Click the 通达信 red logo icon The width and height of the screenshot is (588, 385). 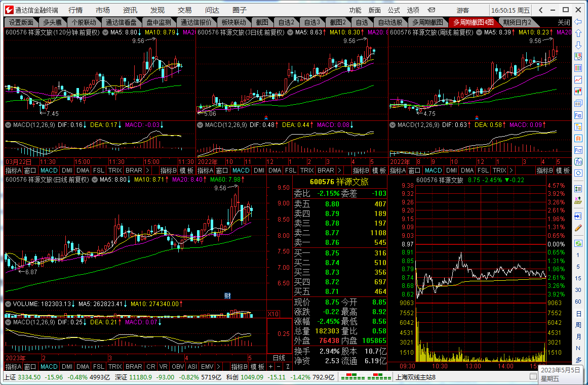click(x=10, y=10)
